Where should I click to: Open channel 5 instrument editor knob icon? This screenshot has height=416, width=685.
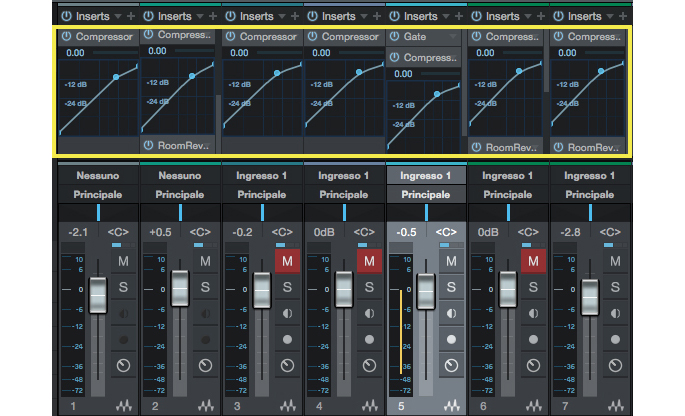pyautogui.click(x=452, y=365)
